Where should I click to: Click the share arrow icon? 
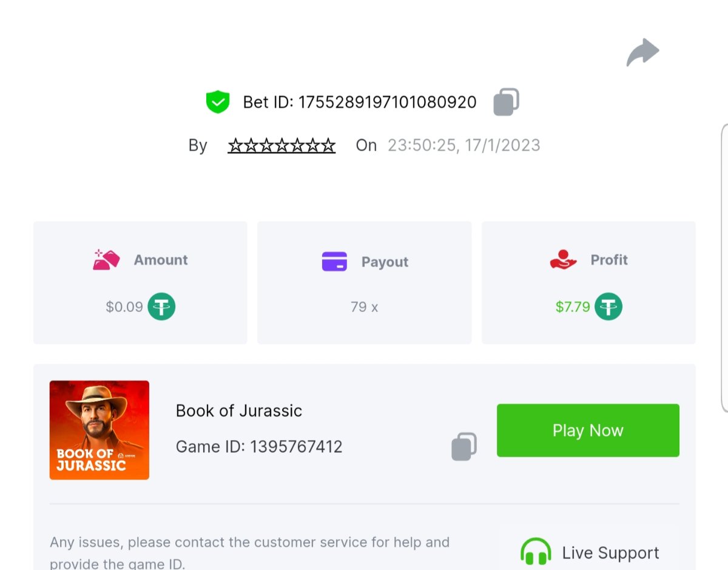pyautogui.click(x=642, y=52)
